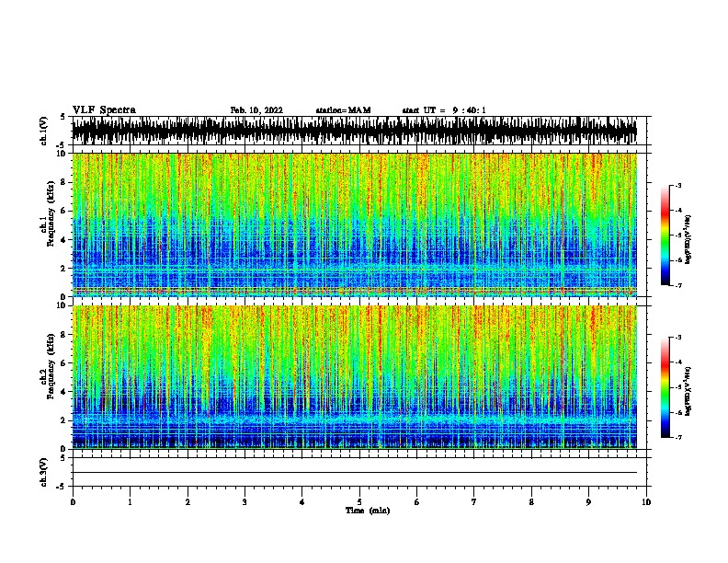
Task: Click the log(PSD) title of the upper colorbar
Action: (688, 239)
